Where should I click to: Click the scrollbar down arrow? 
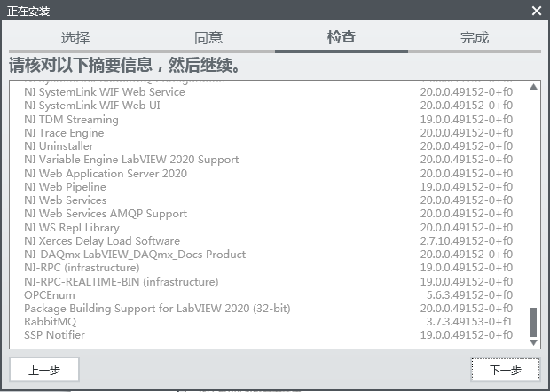point(533,342)
